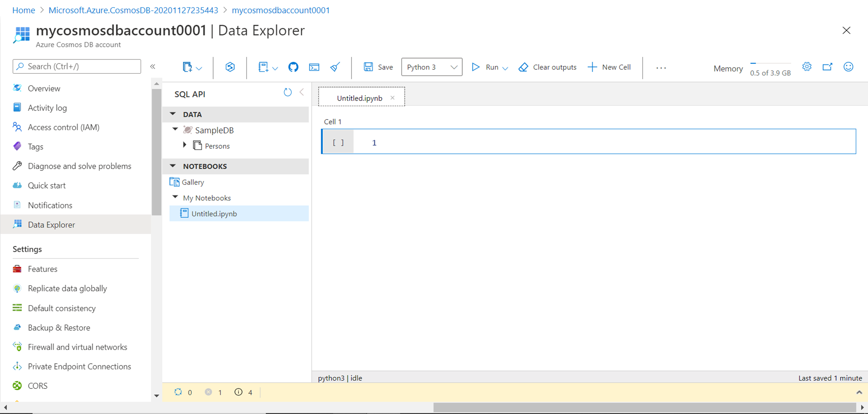Click the Microsoft.Azure.CosmosDB breadcrumb link
868x414 pixels.
pyautogui.click(x=133, y=10)
